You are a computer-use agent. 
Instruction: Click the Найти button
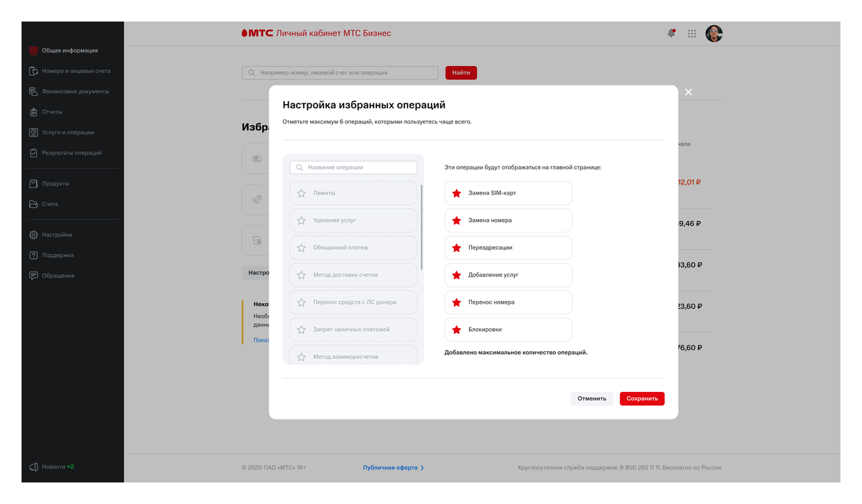(461, 73)
